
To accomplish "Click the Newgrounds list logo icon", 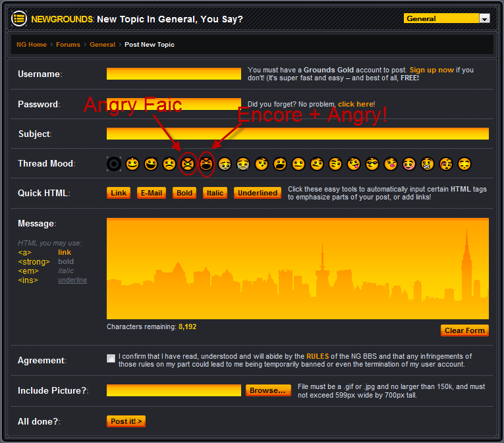I will [x=19, y=18].
